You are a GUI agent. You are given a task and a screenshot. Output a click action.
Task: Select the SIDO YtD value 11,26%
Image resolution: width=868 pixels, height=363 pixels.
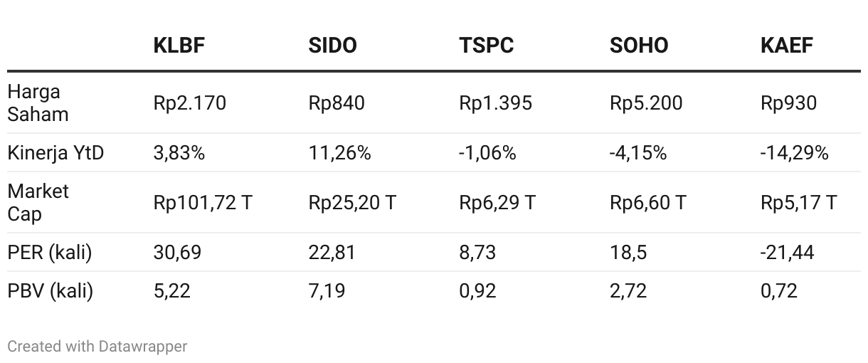click(x=339, y=152)
